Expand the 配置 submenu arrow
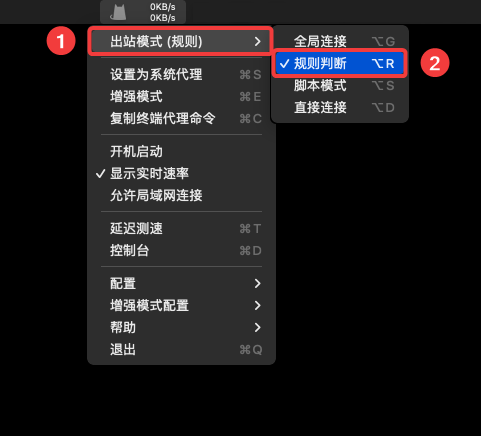The image size is (481, 436). pos(257,284)
